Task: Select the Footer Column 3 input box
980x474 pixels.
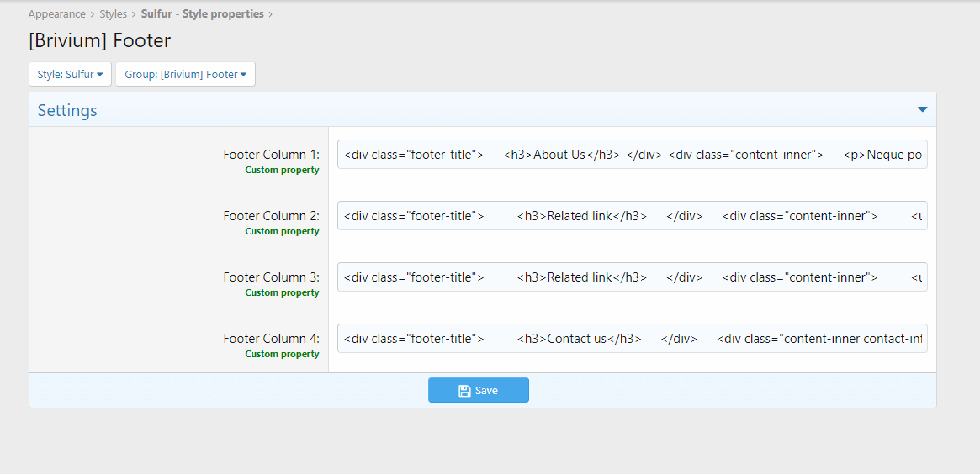Action: click(632, 277)
